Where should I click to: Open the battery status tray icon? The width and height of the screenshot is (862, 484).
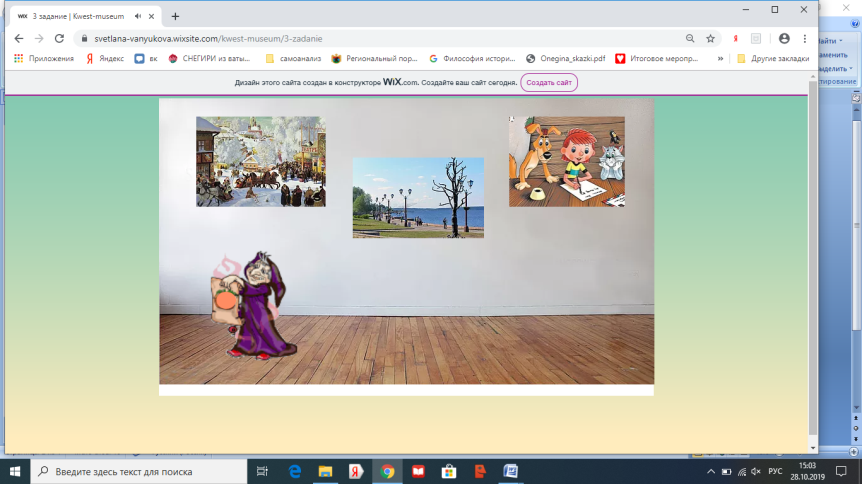pyautogui.click(x=726, y=471)
